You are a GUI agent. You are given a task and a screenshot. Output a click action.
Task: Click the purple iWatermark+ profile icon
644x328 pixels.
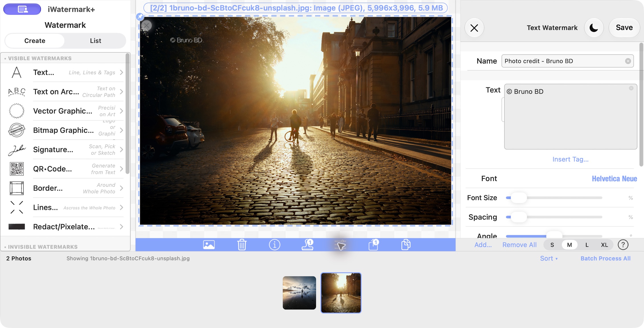(22, 9)
